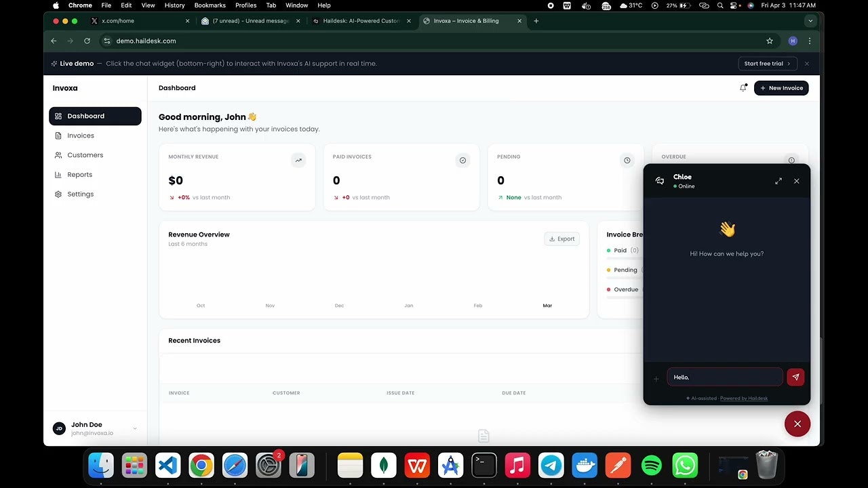Close the Invoxa browser tab
Screen dimensions: 868x488
coord(520,21)
